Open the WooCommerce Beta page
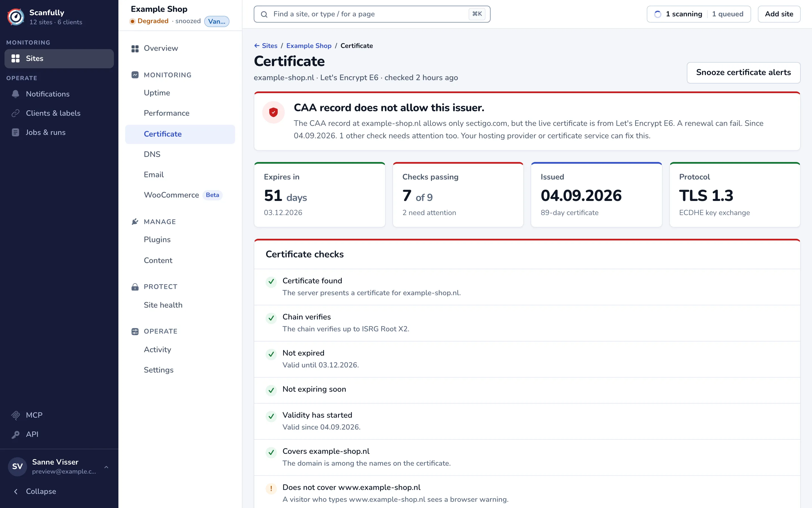The height and width of the screenshot is (508, 812). 180,195
